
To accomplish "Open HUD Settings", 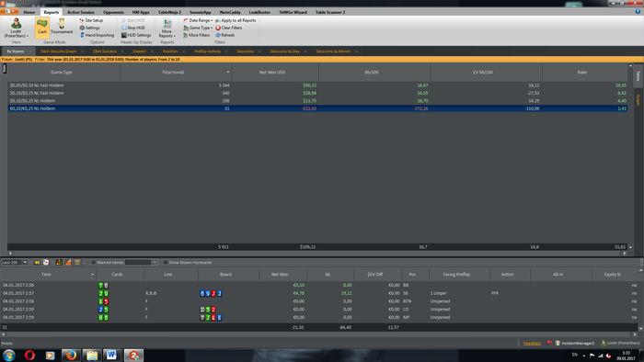I will [x=135, y=35].
